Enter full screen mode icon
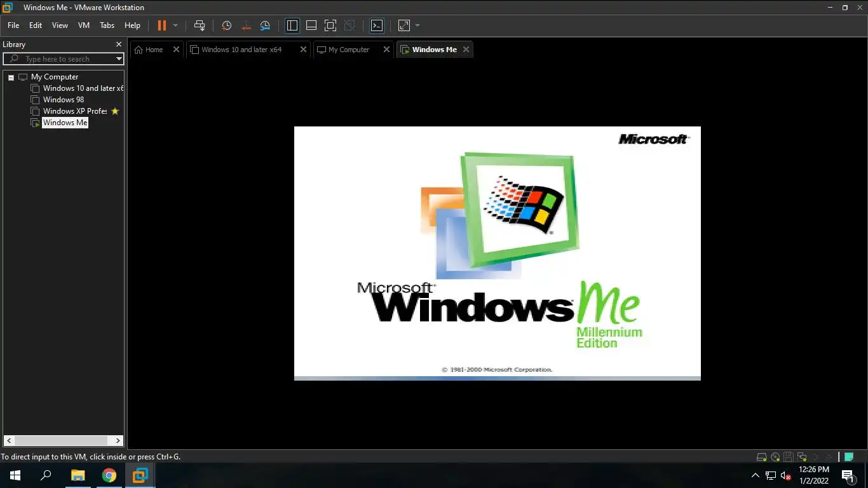Screen dimensions: 868x488 point(330,25)
